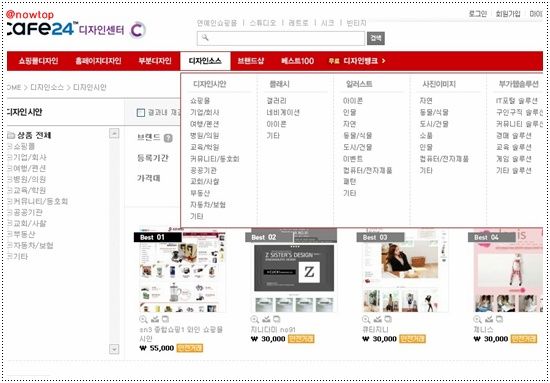Click IT포털 솔루션 in the dropdown menu
Screen dimensions: 550x383
tap(517, 101)
